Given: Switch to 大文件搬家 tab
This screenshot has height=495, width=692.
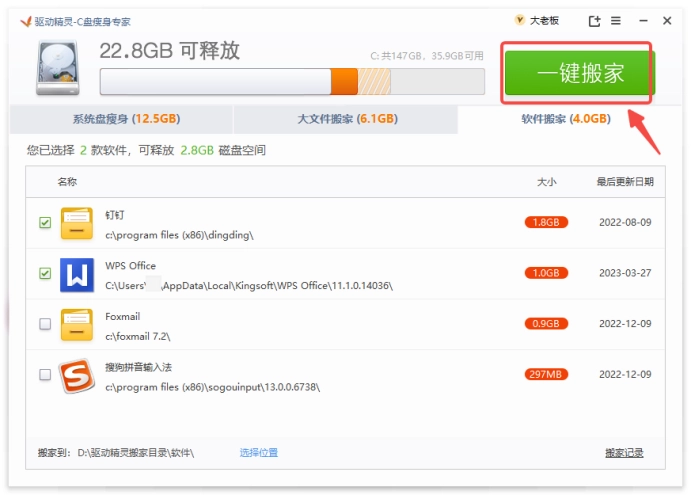Looking at the screenshot, I should [347, 119].
